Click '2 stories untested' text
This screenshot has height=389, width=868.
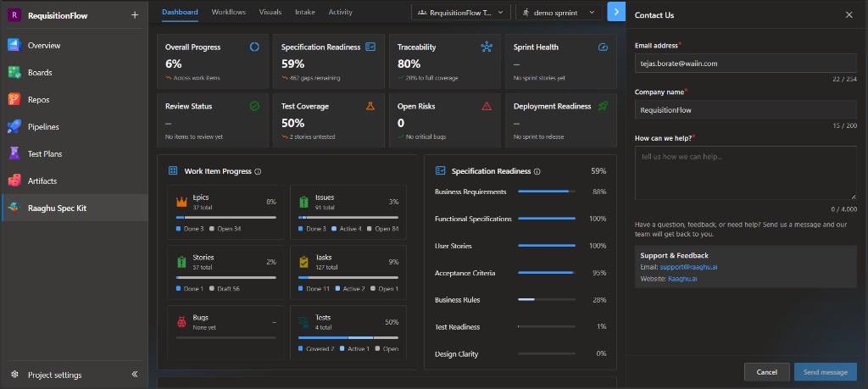pos(312,136)
